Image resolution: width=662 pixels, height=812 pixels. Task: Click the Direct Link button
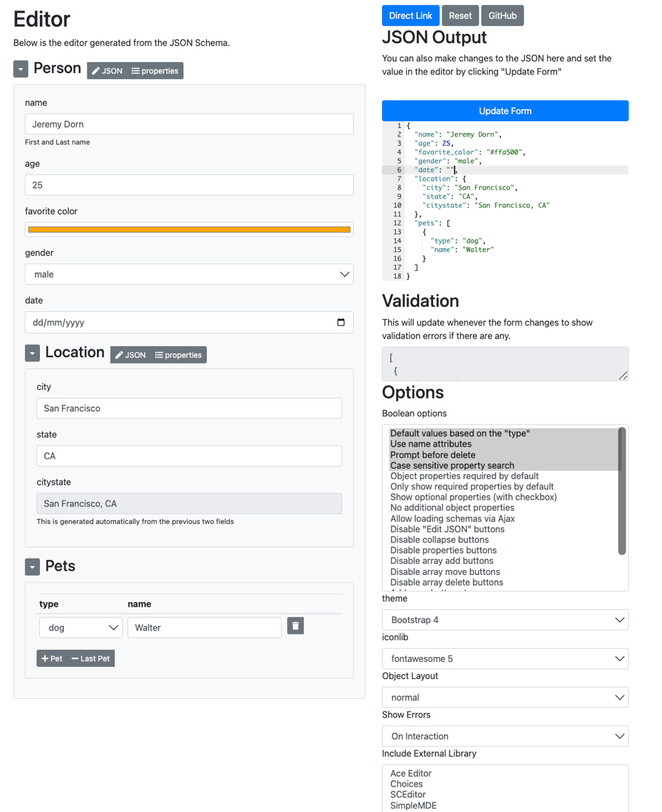tap(410, 16)
